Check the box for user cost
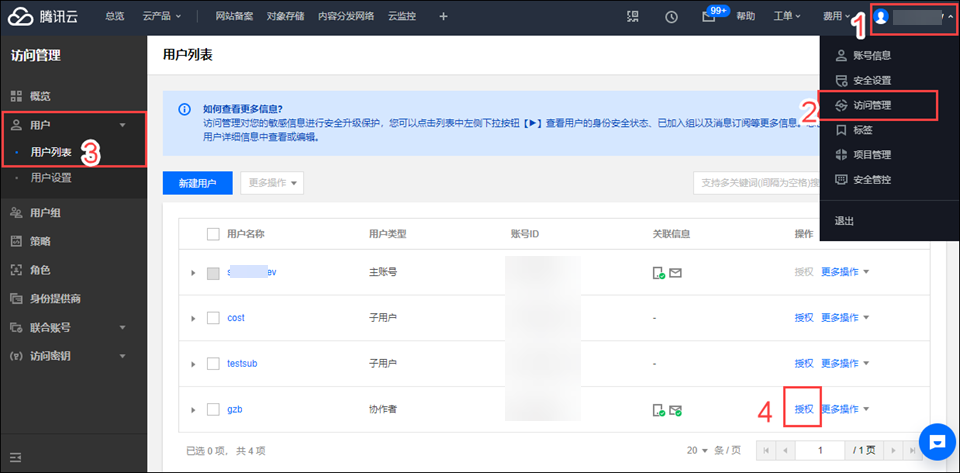The image size is (960, 473). (x=212, y=318)
